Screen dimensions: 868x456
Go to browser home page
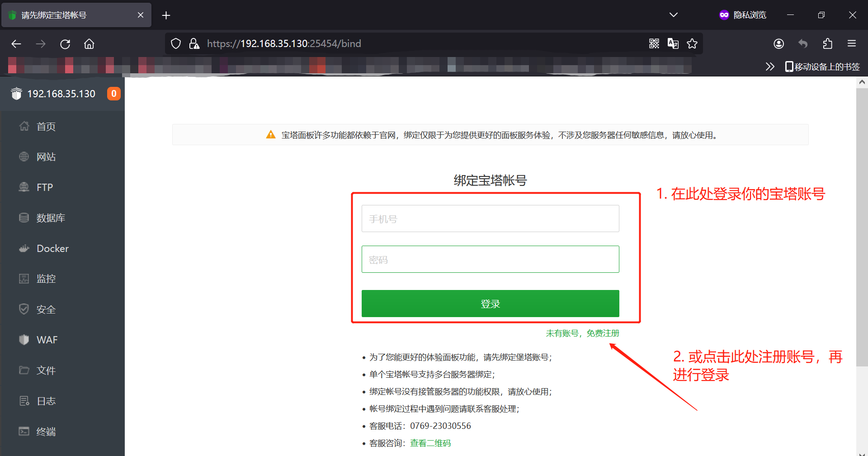(x=89, y=44)
